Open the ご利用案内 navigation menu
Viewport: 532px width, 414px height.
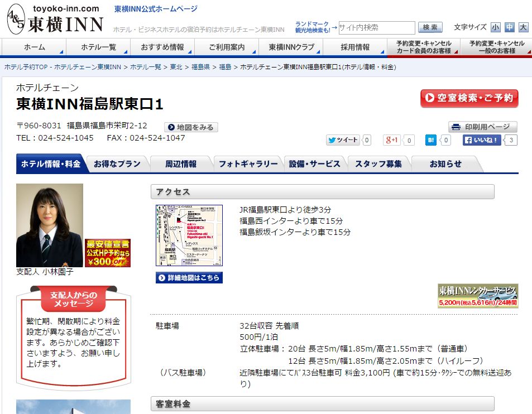(x=227, y=47)
